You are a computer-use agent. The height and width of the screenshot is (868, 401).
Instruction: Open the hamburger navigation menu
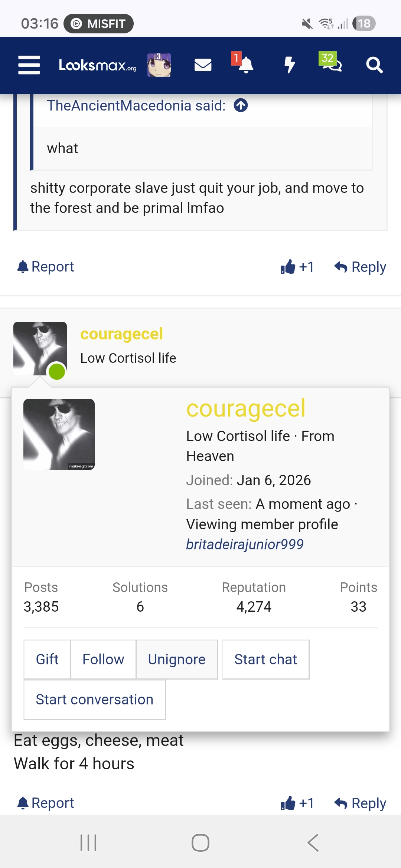coord(29,65)
